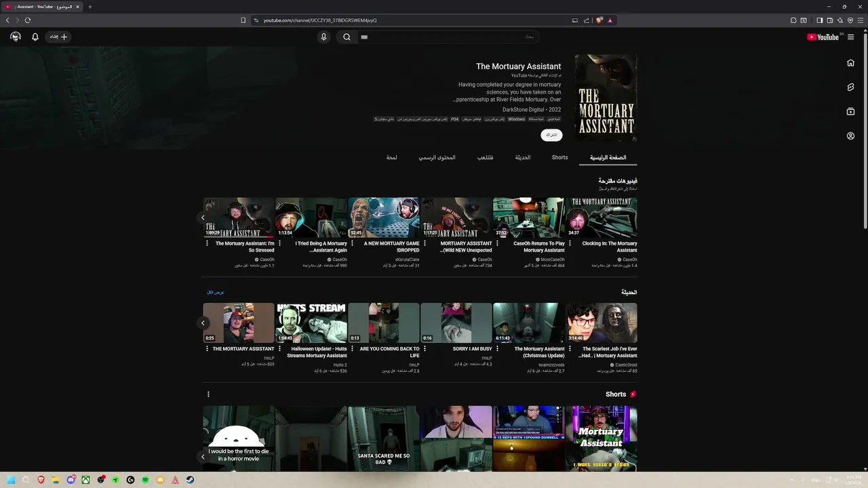Screen dimensions: 868x488
Task: Switch to the Shorts channel tab
Action: tap(559, 157)
